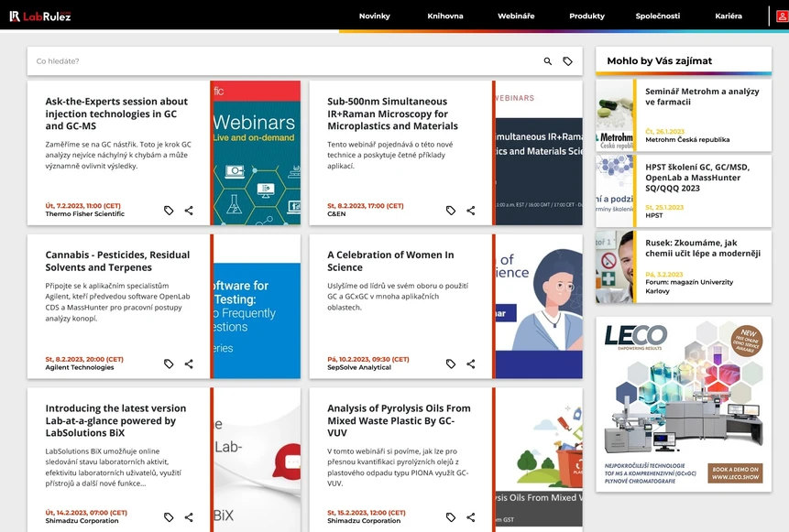
Task: Share the Sub-500nm IR+Raman Microscopy webinar
Action: 470,210
